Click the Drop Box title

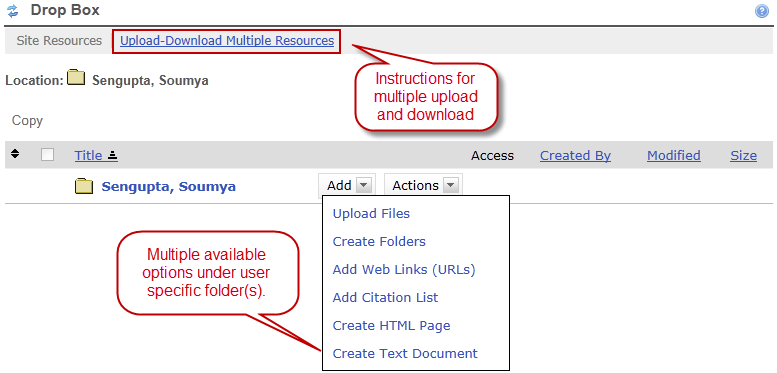pos(65,10)
